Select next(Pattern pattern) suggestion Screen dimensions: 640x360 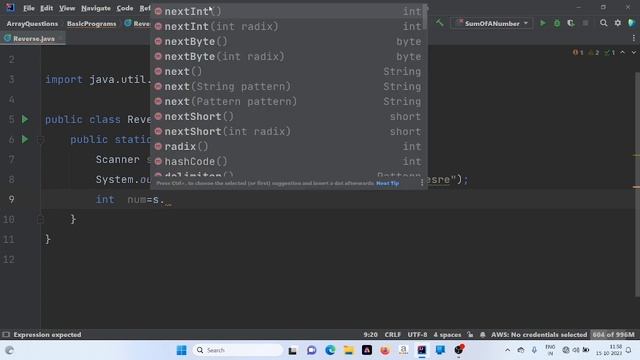[x=288, y=101]
